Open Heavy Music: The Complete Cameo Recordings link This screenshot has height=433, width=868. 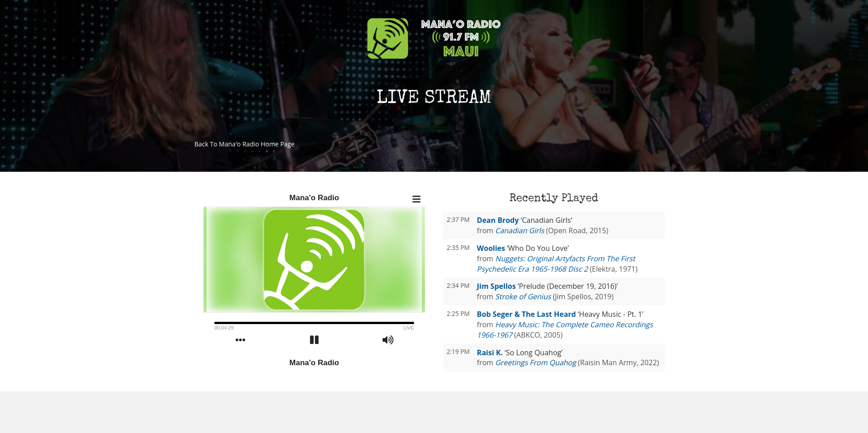565,330
